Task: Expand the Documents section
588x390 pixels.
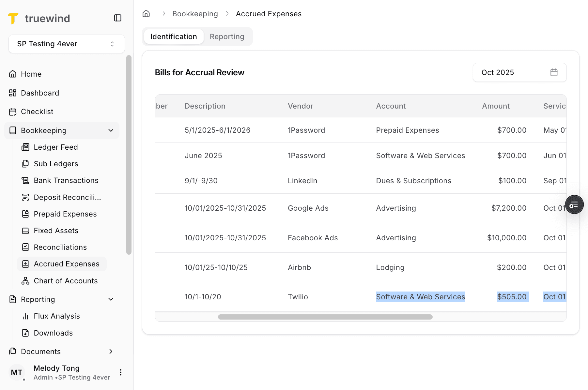Action: coord(111,352)
